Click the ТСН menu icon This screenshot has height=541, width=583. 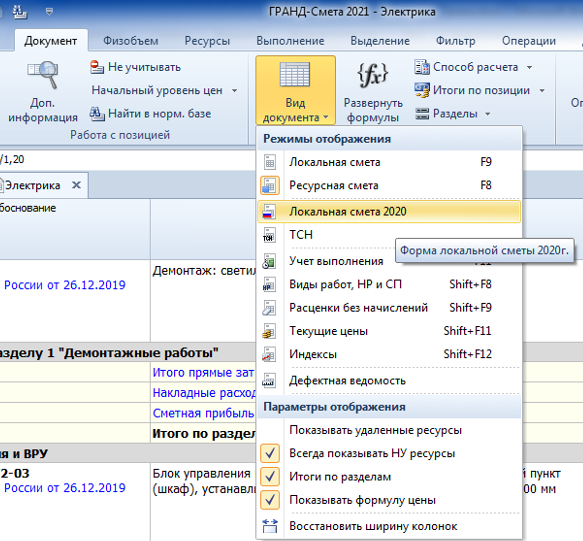269,235
